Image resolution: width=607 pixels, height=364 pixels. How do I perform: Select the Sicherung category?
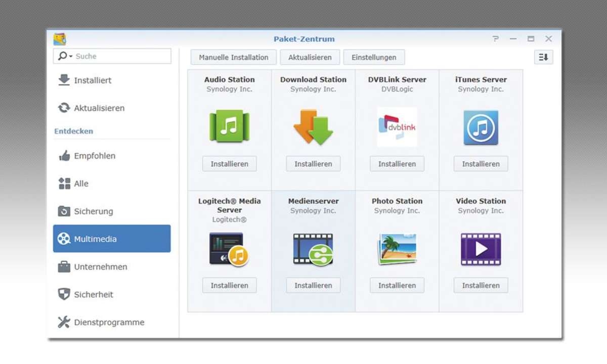coord(112,211)
